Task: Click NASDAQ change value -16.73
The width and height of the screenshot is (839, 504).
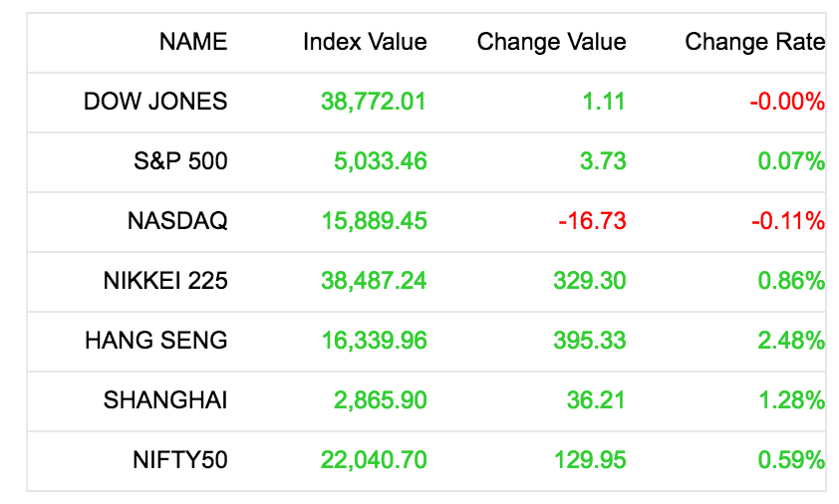Action: pos(592,221)
